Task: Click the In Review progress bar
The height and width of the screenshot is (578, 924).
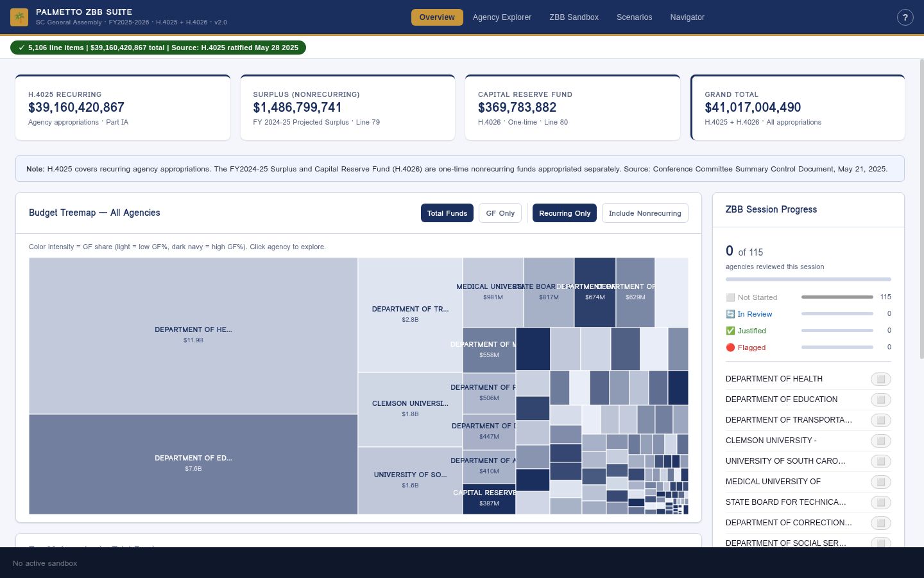Action: (x=837, y=314)
